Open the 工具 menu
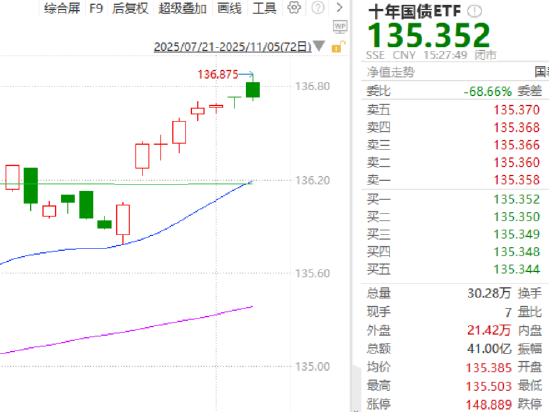 pos(264,8)
